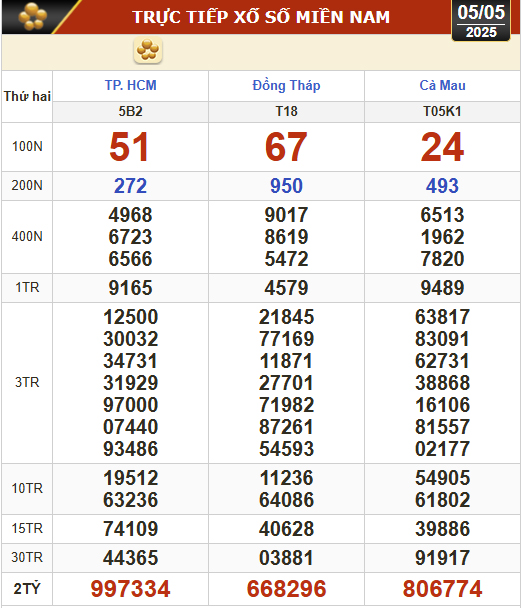This screenshot has height=608, width=524.
Task: Open the Cà Mau province link
Action: tap(443, 85)
